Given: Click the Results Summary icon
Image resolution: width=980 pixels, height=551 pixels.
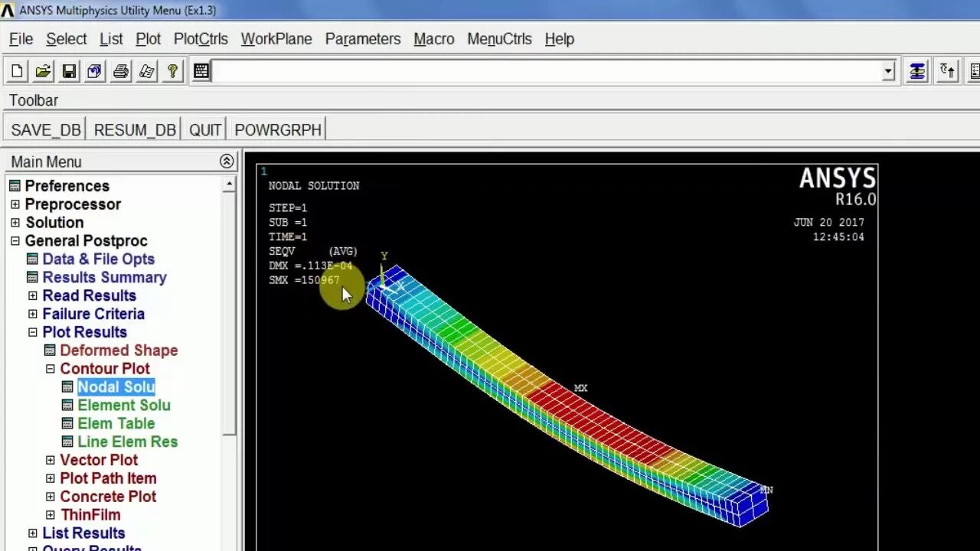Looking at the screenshot, I should (x=32, y=278).
